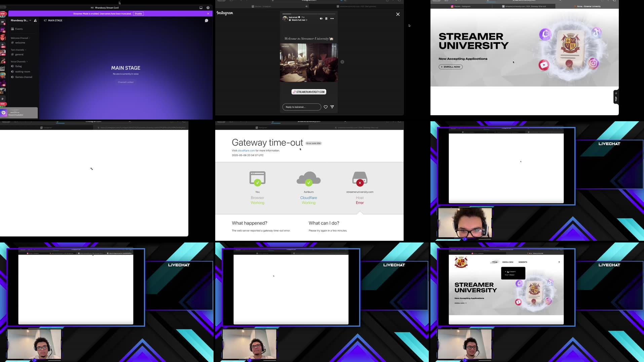Open the stage chat bubble icon
The width and height of the screenshot is (644, 362).
pos(206,21)
